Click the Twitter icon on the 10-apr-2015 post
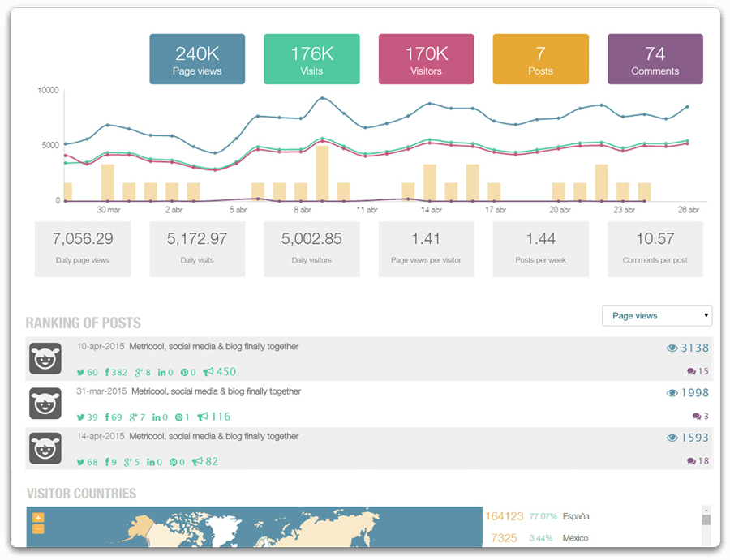 (80, 373)
